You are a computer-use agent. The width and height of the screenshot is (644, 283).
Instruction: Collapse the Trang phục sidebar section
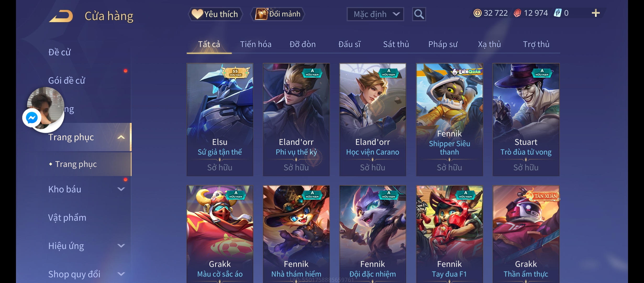(121, 137)
